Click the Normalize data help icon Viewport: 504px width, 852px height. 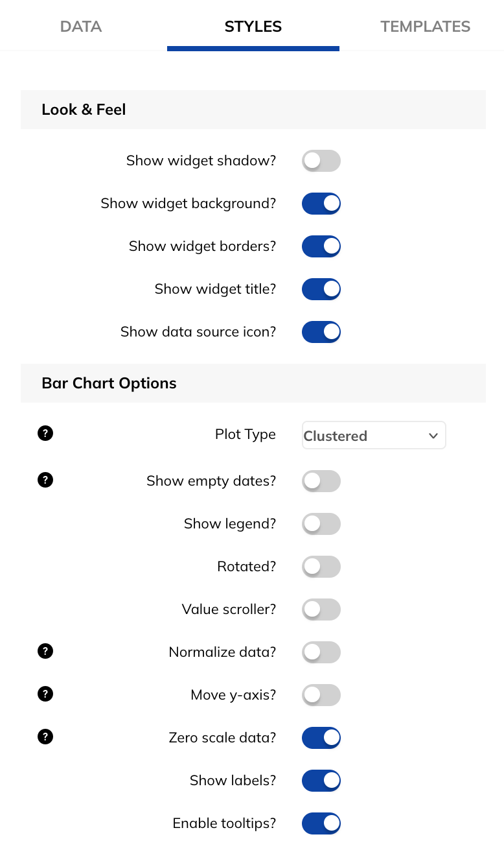tap(45, 651)
